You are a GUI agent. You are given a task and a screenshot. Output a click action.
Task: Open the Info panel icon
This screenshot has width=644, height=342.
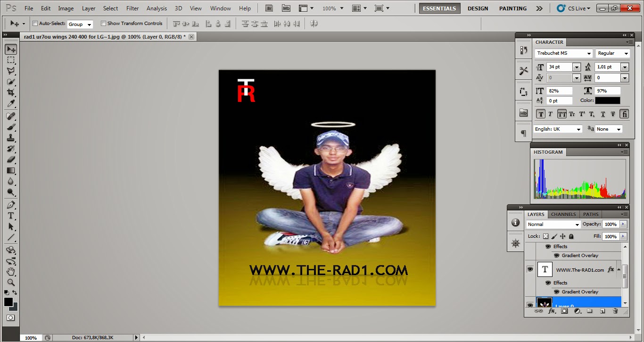click(x=515, y=222)
